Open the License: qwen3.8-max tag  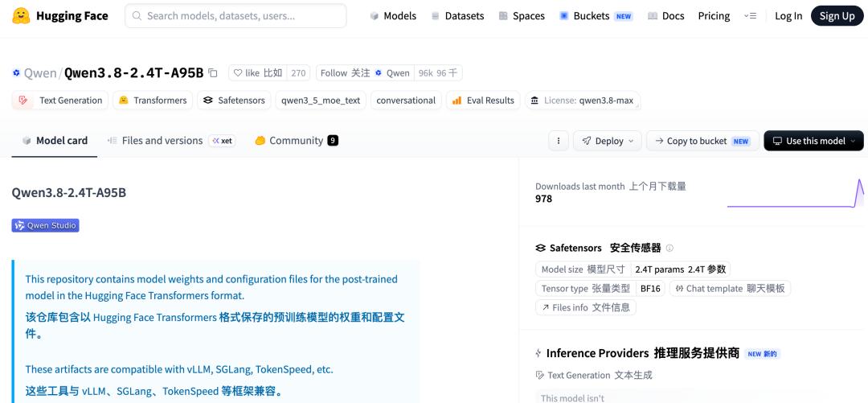pyautogui.click(x=583, y=101)
